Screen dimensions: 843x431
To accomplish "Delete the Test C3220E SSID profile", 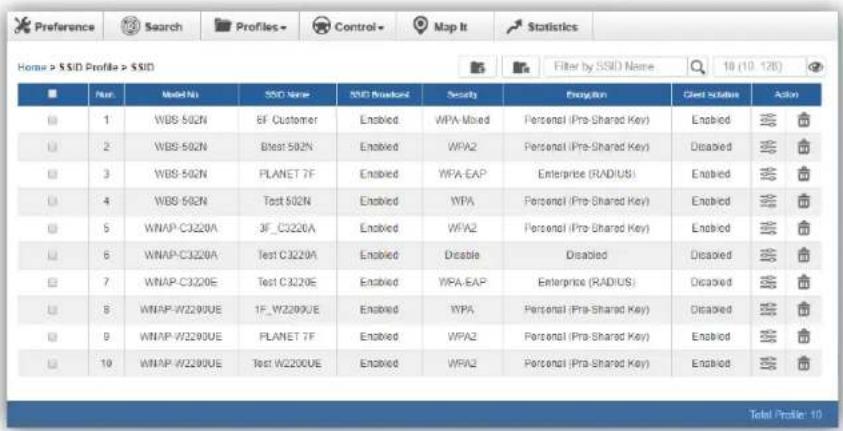I will [803, 282].
